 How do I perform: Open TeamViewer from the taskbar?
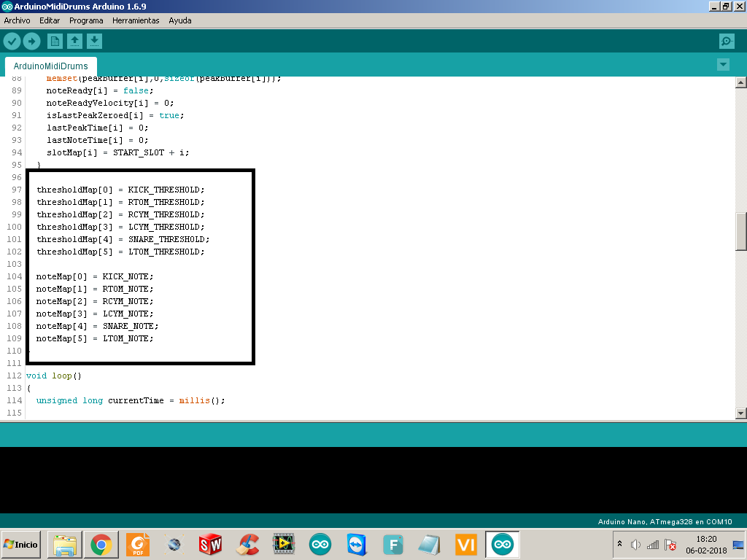[356, 545]
